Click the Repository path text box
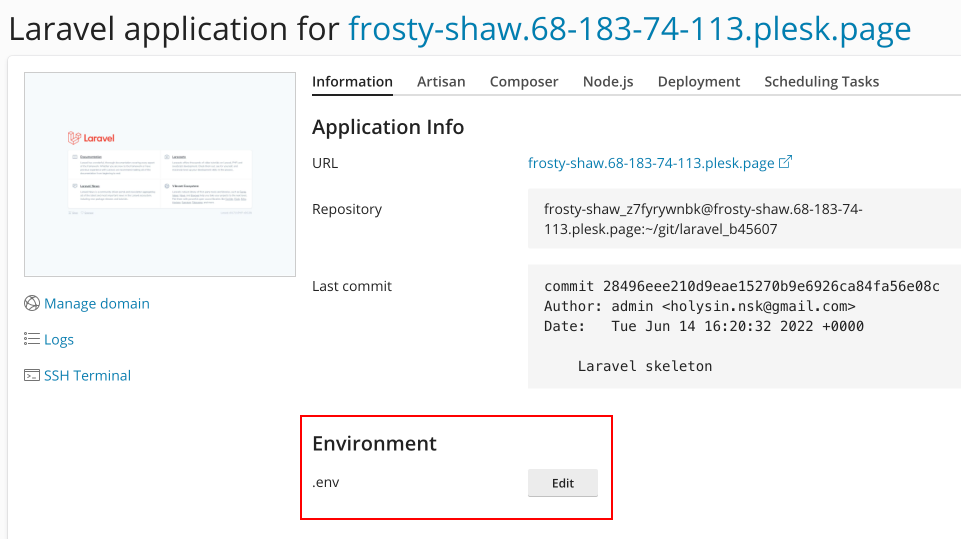This screenshot has height=539, width=961. point(744,219)
